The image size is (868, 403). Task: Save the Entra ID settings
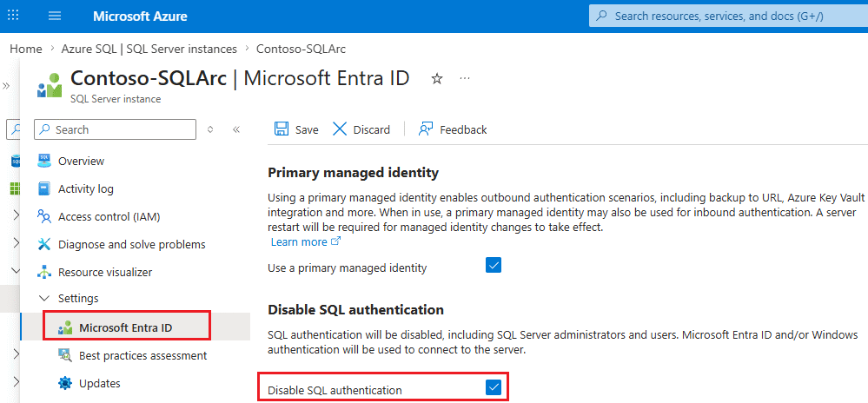[x=296, y=129]
